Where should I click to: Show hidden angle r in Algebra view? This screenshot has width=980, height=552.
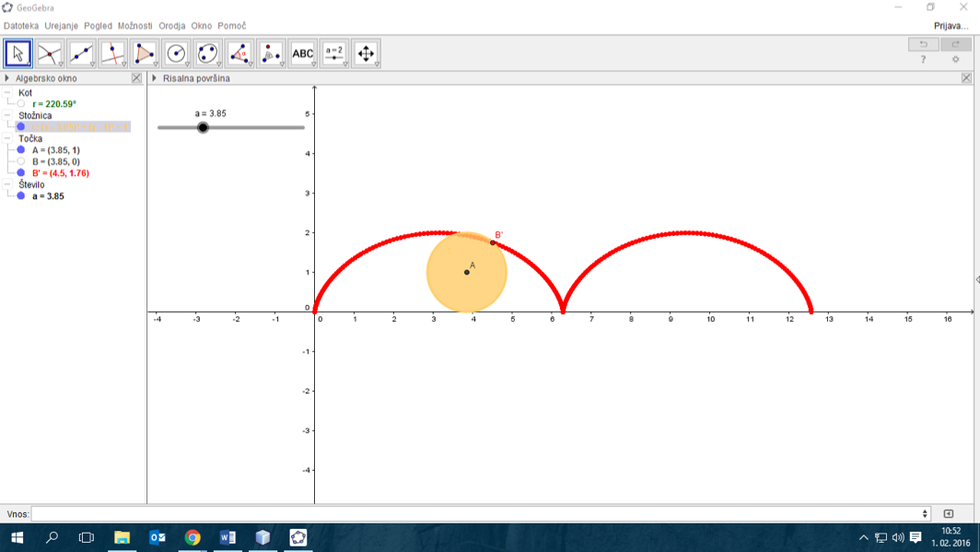click(21, 104)
